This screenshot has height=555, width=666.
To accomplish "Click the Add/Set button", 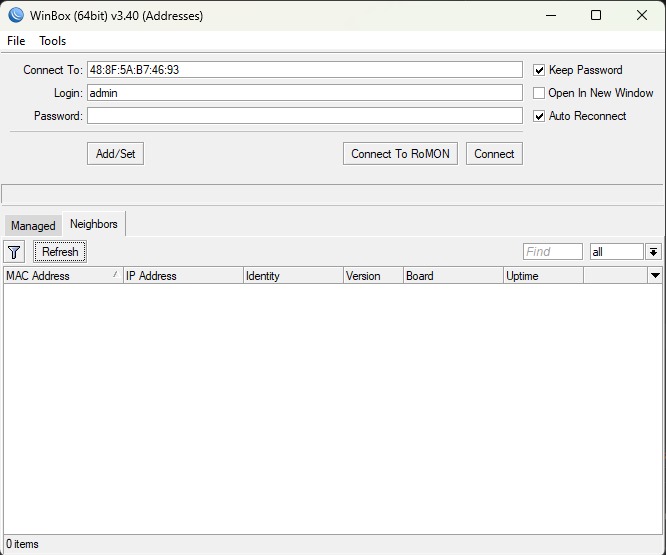I will (x=116, y=154).
